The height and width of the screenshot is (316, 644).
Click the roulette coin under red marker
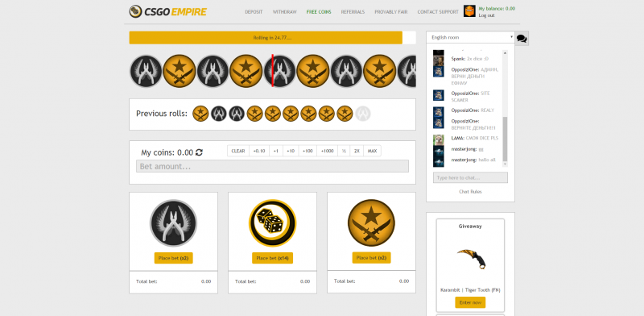(x=279, y=71)
